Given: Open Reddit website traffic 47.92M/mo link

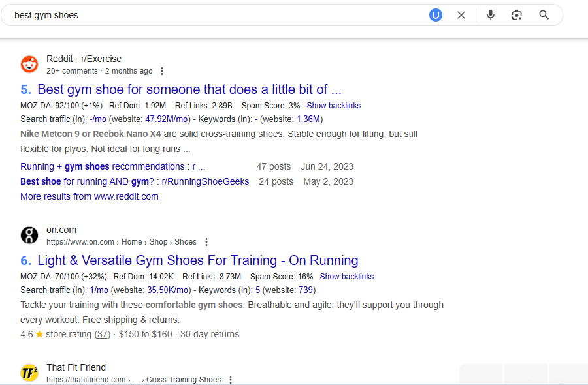Looking at the screenshot, I should 167,119.
